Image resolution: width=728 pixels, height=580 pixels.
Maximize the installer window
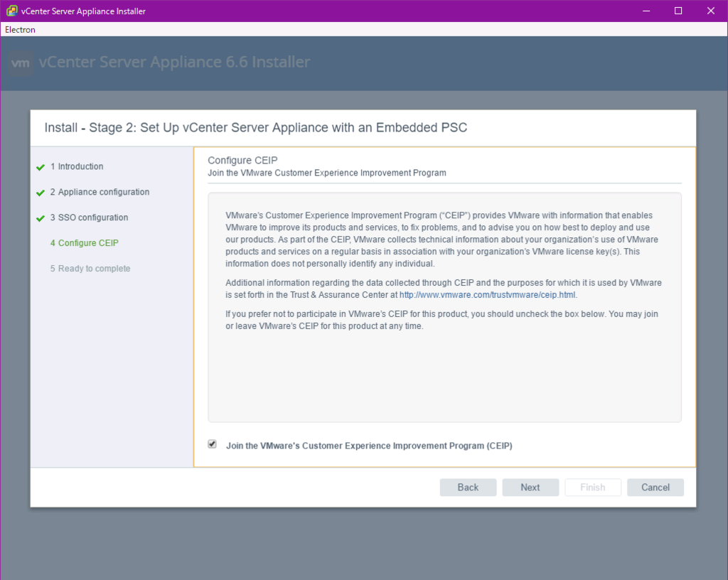click(x=678, y=11)
